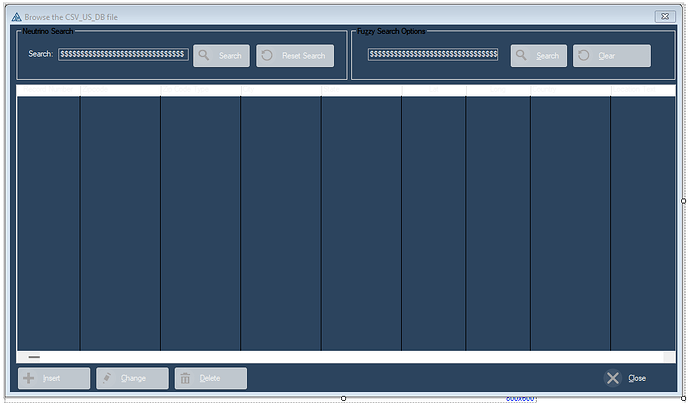690x403 pixels.
Task: Click the plus icon on Insert
Action: tap(29, 378)
